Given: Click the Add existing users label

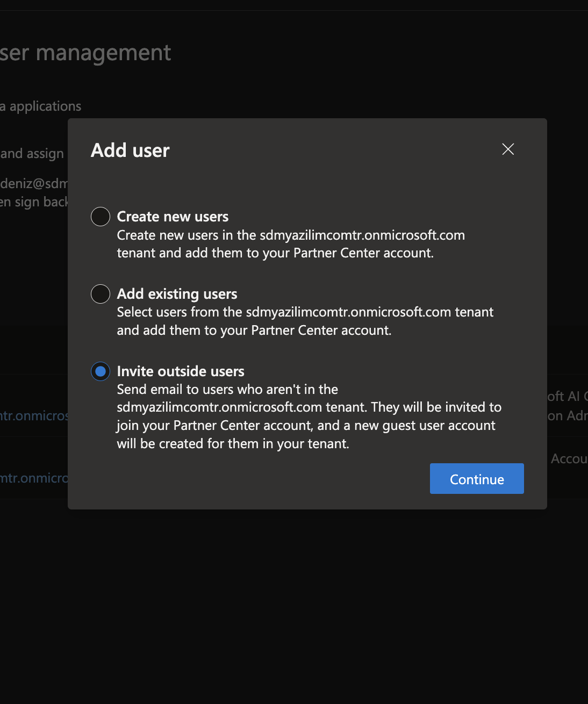Looking at the screenshot, I should (x=177, y=294).
